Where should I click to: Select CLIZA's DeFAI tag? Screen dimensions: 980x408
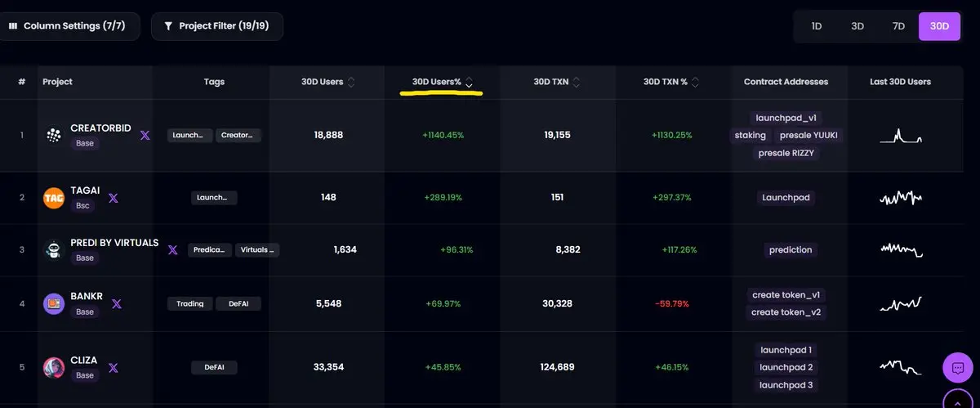click(215, 367)
